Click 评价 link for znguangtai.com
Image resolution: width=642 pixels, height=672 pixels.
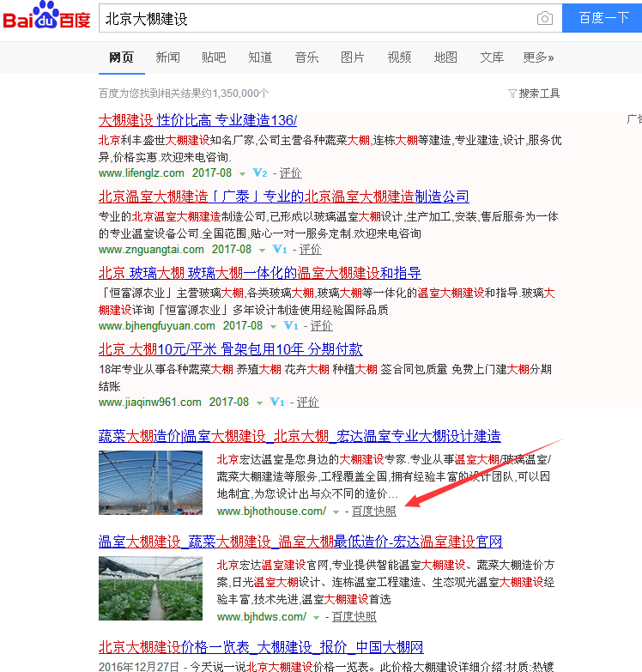pyautogui.click(x=311, y=250)
